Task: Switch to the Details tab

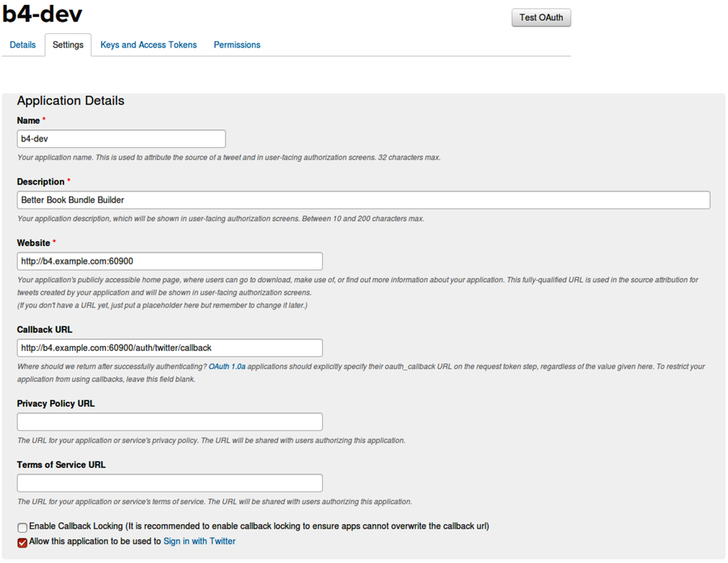Action: (23, 44)
